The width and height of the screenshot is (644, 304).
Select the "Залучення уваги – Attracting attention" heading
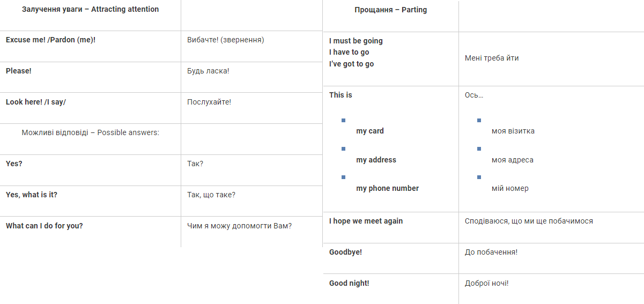point(90,9)
